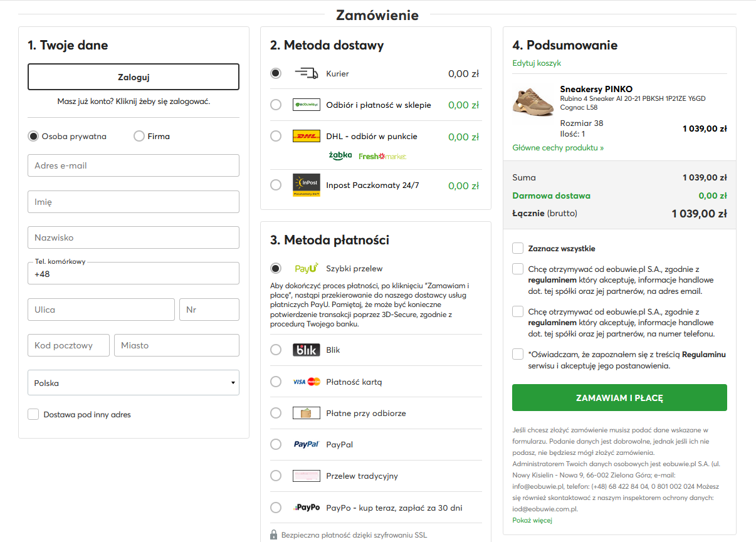
Task: Click the Adres e-mail input field
Action: point(134,166)
